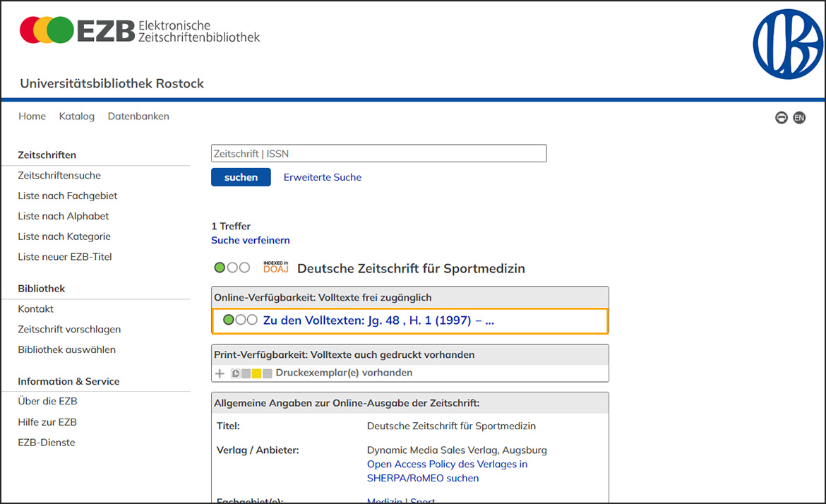Open Liste neuer EZB-Titel
Image resolution: width=826 pixels, height=504 pixels.
65,256
